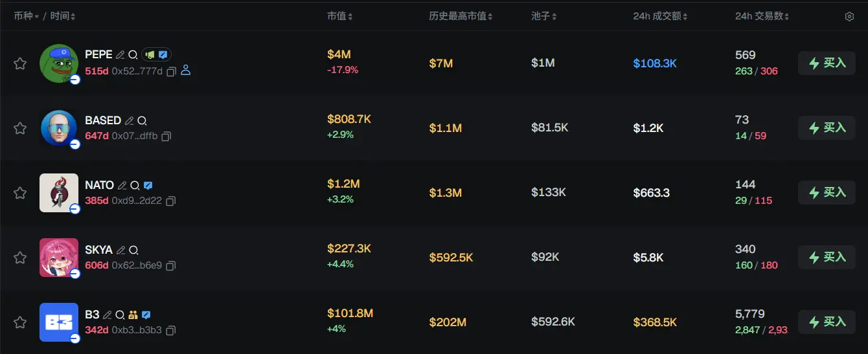Favorite the PEPE token with star

tap(20, 63)
